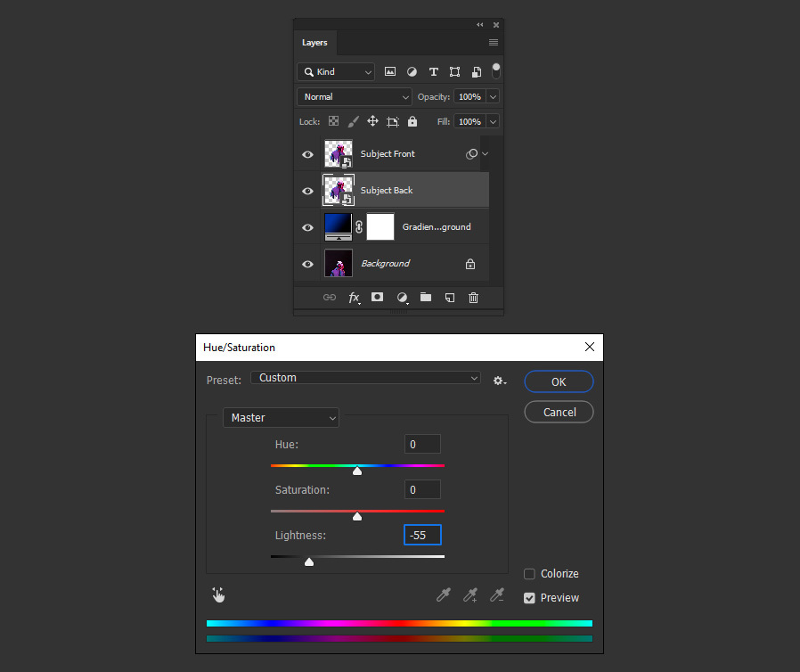Open the Normal blend mode dropdown

355,96
